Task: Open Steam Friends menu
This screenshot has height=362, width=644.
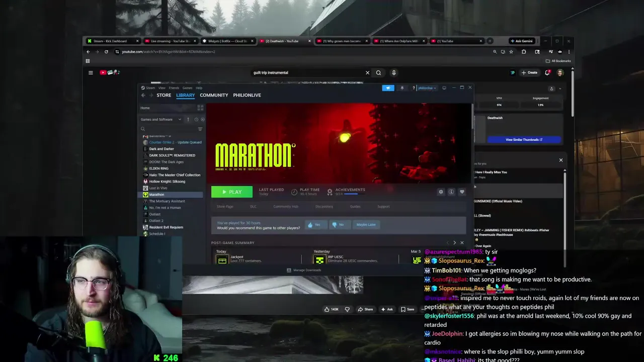Action: click(x=174, y=88)
